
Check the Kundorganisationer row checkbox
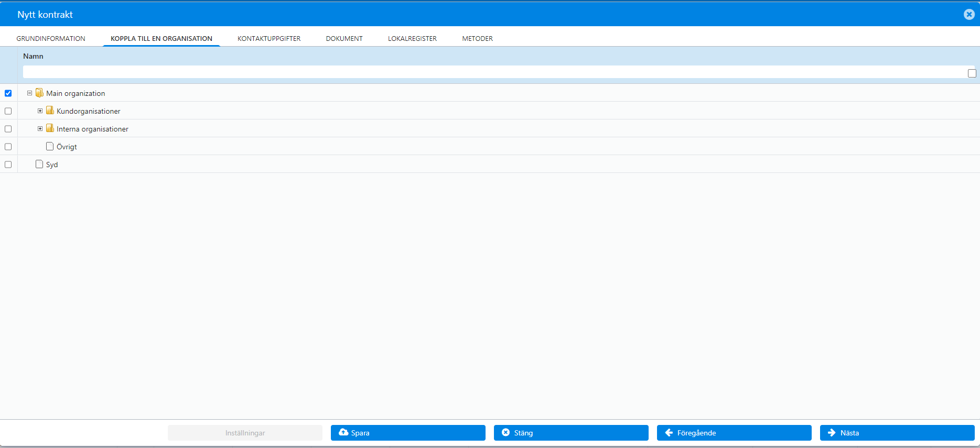pyautogui.click(x=8, y=111)
